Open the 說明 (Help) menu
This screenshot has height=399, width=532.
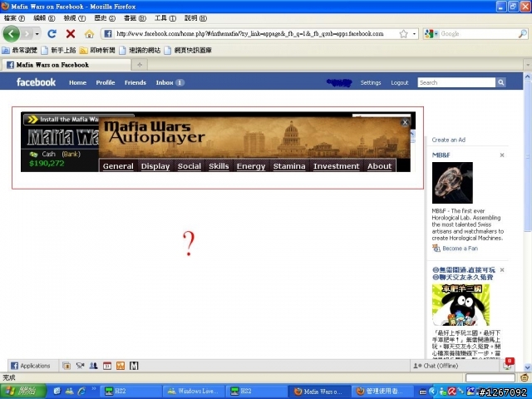(x=195, y=18)
